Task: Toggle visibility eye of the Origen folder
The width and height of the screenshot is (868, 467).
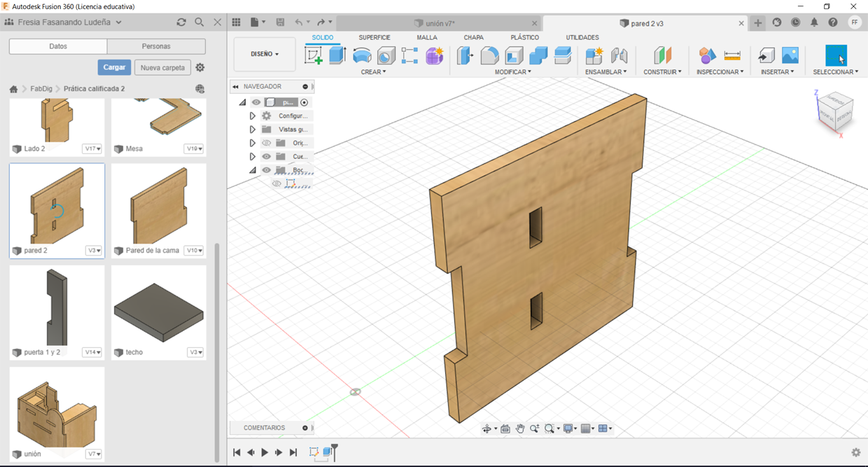Action: 266,143
